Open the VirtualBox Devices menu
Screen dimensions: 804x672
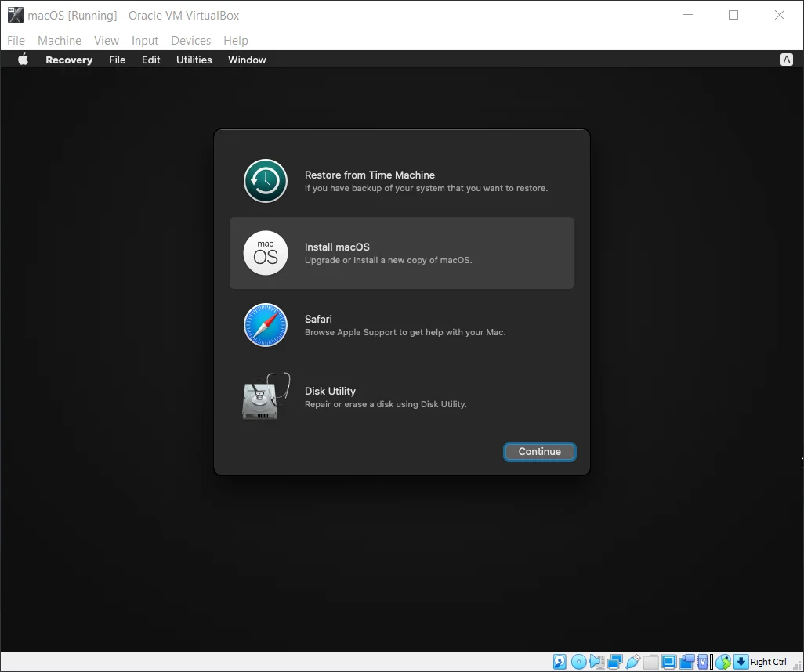190,41
